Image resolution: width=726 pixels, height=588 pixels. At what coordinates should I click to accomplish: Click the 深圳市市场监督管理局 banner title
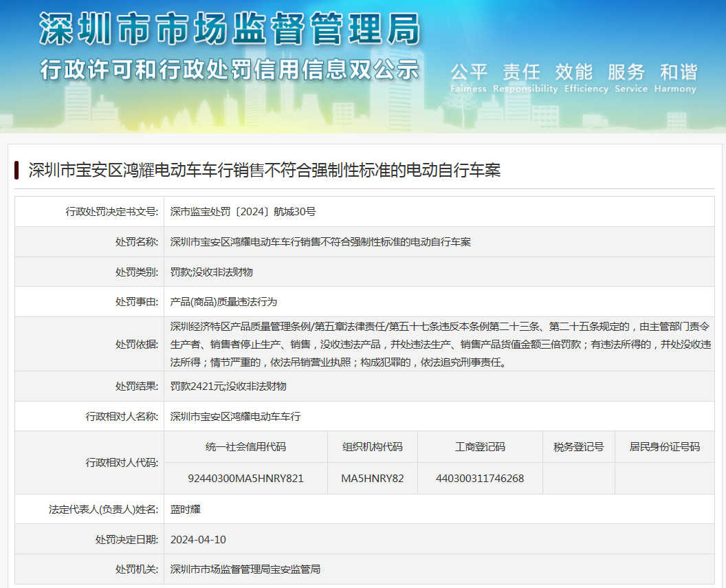pyautogui.click(x=230, y=29)
